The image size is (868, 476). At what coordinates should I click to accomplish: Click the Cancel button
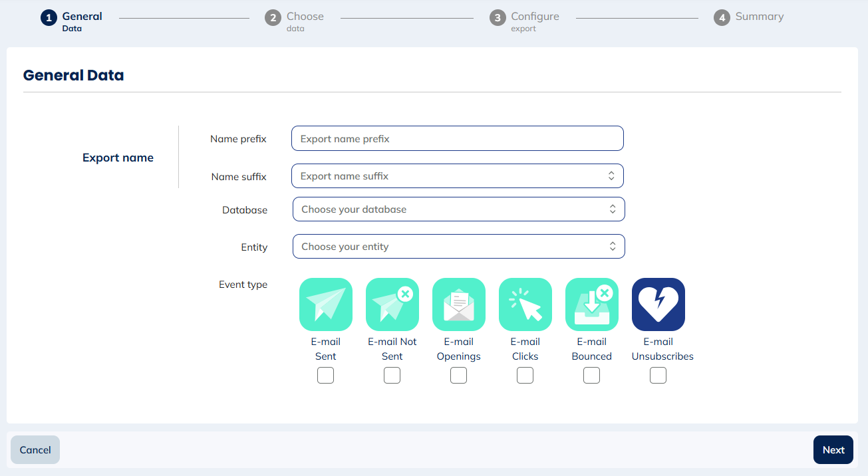(35, 449)
